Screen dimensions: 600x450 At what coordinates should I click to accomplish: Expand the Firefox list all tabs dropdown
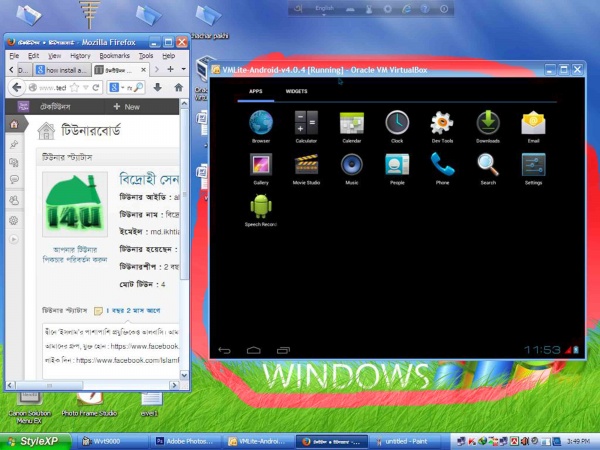pos(184,69)
